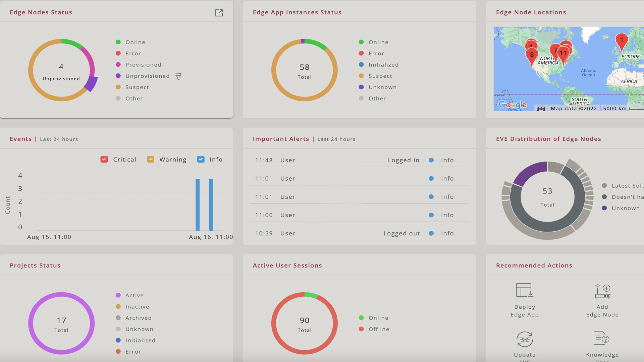The height and width of the screenshot is (362, 644).
Task: Open Edge Nodes Status via external-link icon
Action: click(219, 13)
